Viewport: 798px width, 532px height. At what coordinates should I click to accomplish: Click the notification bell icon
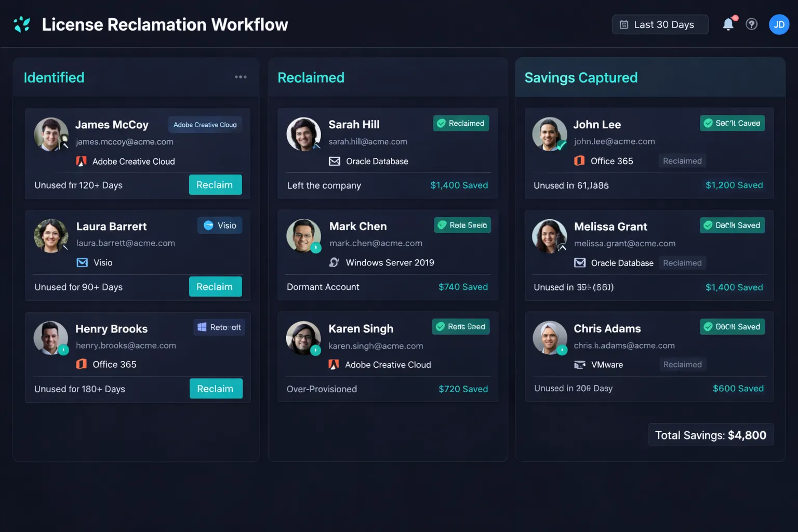click(x=728, y=24)
